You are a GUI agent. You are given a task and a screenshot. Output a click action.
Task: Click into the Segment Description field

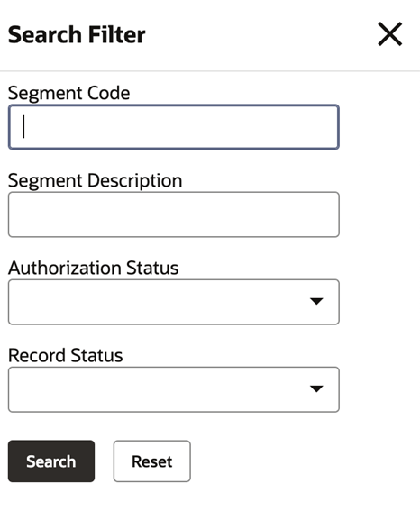pyautogui.click(x=174, y=214)
